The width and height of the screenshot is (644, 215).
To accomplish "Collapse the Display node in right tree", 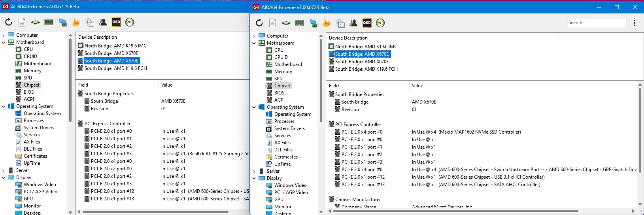I will 254,178.
